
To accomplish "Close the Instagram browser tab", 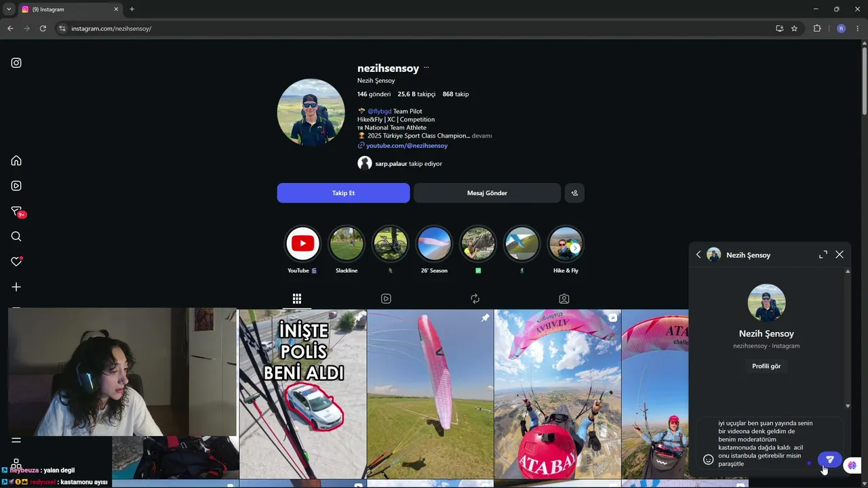I will pyautogui.click(x=116, y=9).
